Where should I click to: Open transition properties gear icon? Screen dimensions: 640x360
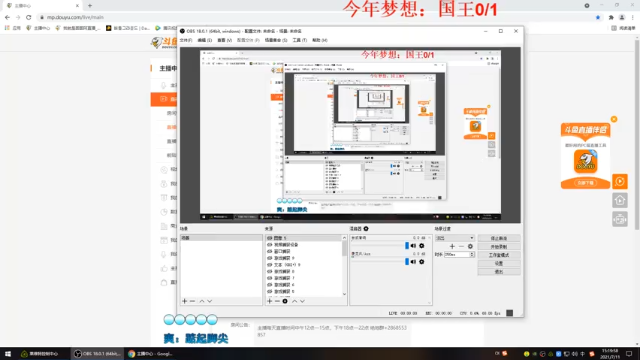click(x=470, y=246)
